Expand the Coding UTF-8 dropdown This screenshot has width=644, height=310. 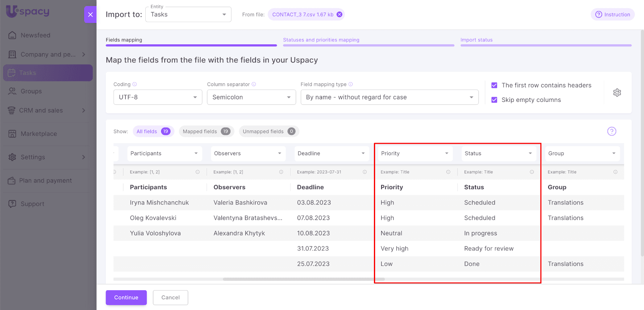(x=157, y=97)
